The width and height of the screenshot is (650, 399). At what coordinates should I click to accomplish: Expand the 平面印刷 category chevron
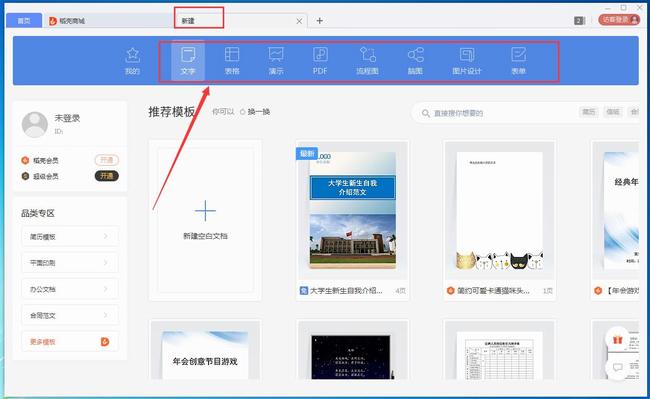105,263
